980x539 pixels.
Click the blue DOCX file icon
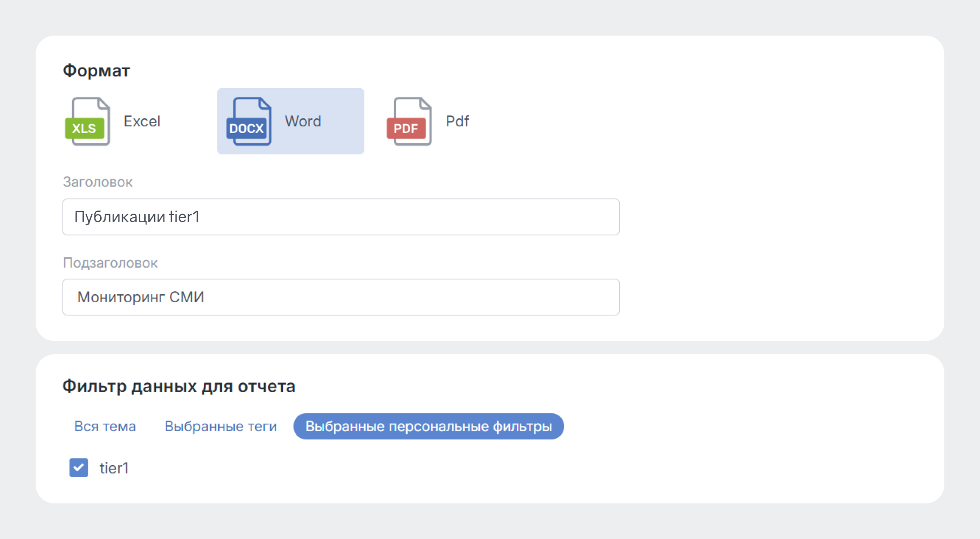(x=249, y=122)
